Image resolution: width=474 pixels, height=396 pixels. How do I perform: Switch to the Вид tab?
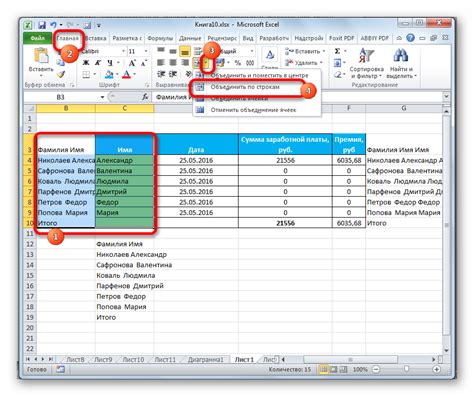248,38
